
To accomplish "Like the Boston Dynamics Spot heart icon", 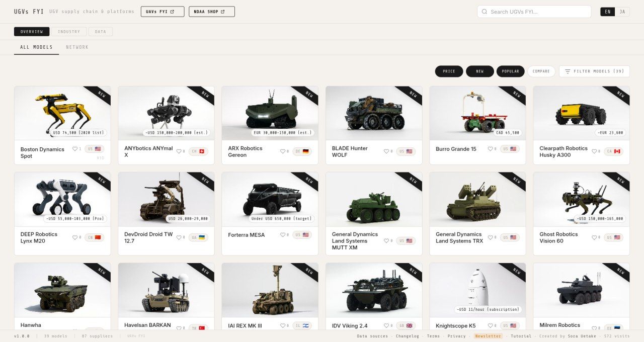I will [75, 149].
